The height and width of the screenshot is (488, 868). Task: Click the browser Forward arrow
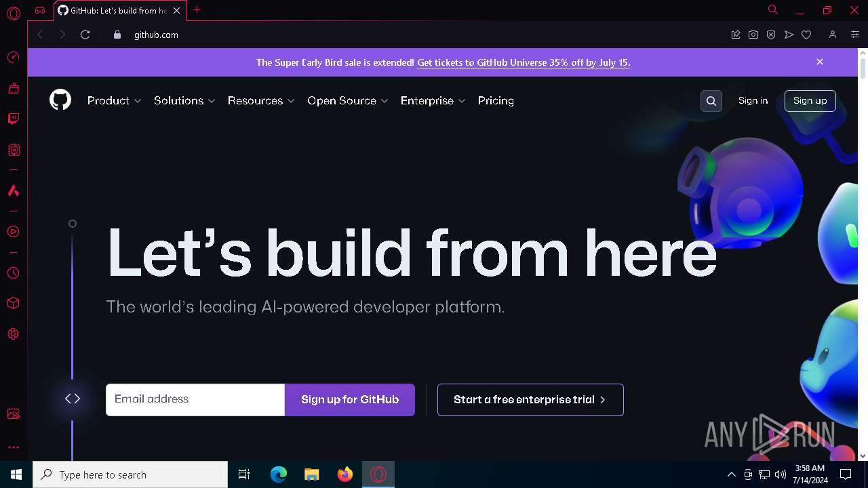[x=62, y=35]
